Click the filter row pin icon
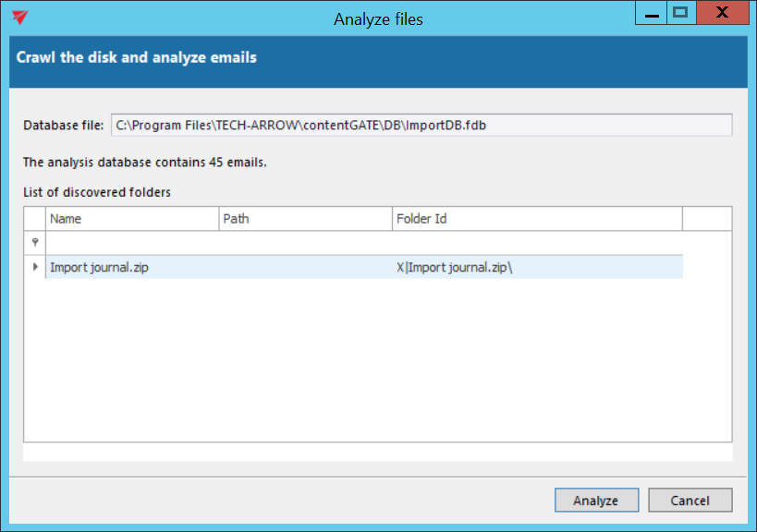This screenshot has height=532, width=757. 35,242
